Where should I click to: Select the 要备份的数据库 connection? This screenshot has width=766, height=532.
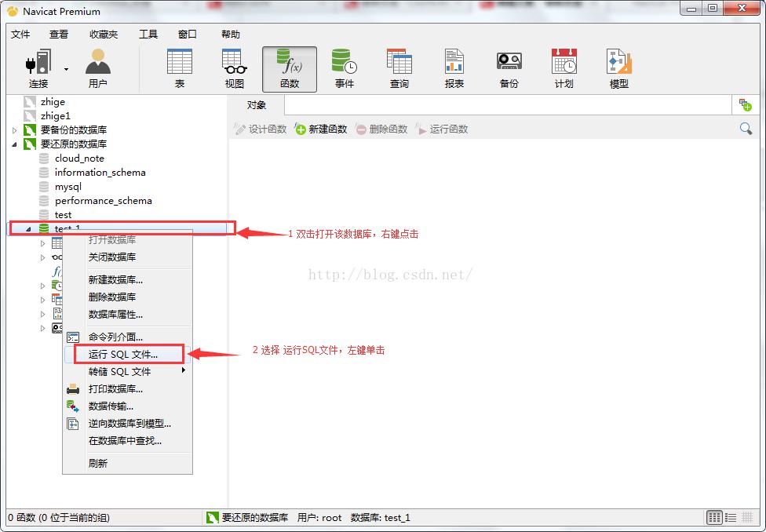(73, 130)
